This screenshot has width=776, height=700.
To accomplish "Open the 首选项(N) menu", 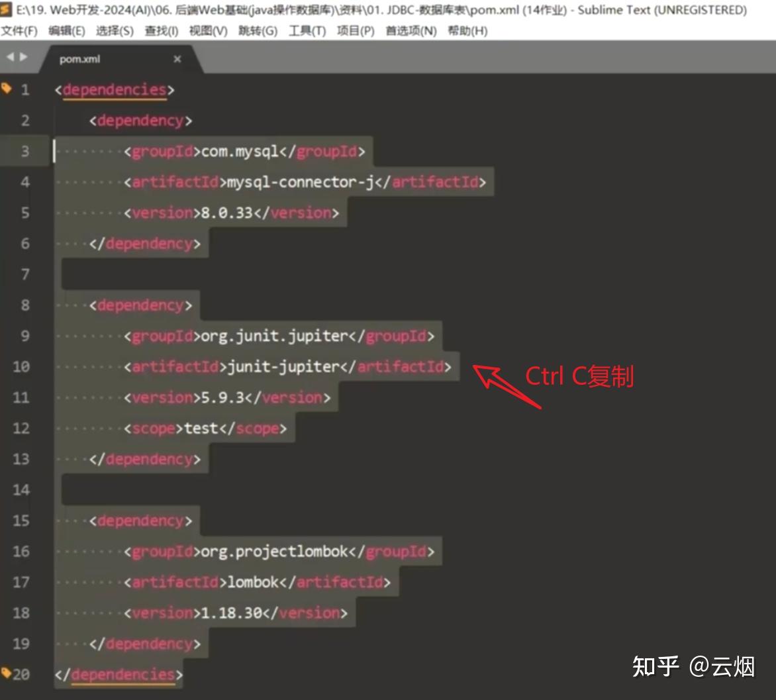I will pyautogui.click(x=411, y=30).
